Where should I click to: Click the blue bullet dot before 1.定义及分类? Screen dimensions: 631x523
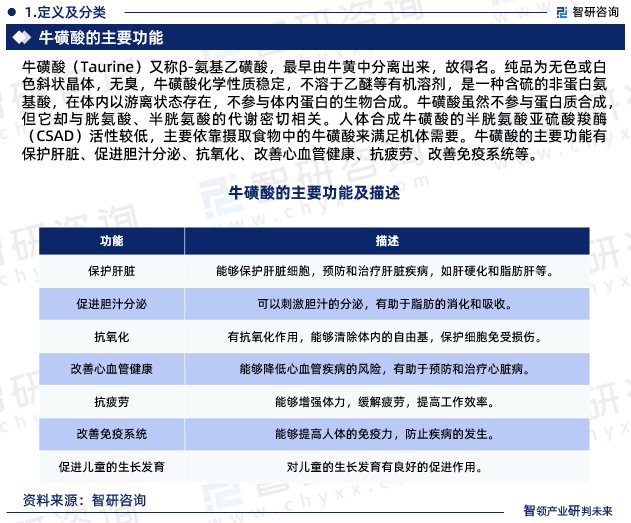coord(12,12)
